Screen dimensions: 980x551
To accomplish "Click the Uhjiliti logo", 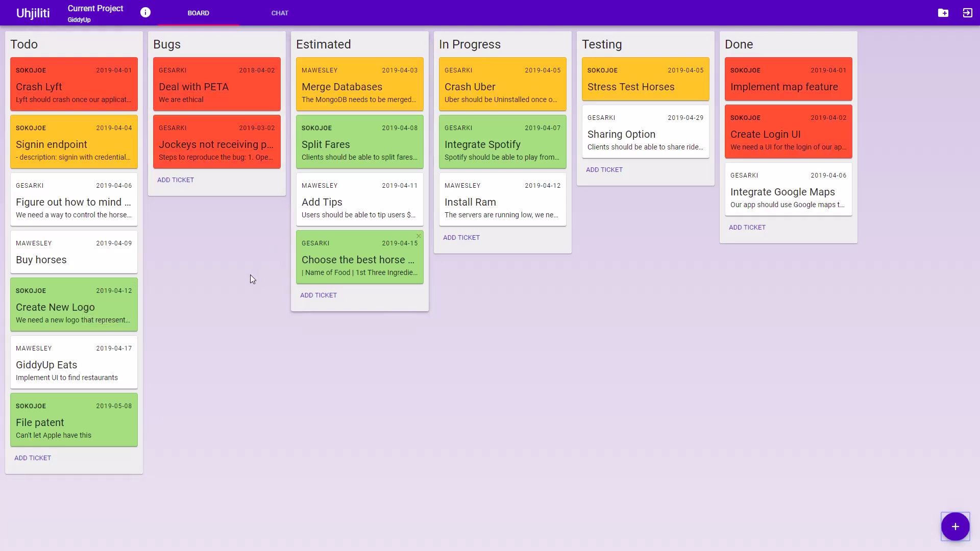I will click(x=33, y=13).
